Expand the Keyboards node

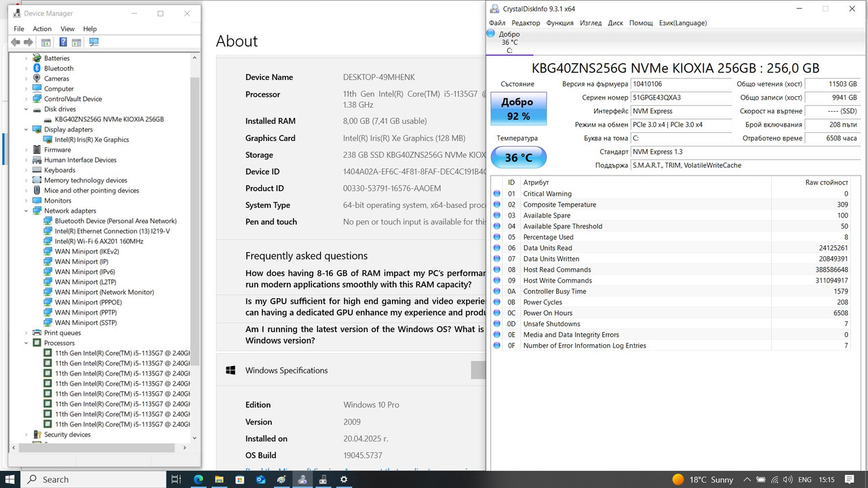(x=27, y=170)
